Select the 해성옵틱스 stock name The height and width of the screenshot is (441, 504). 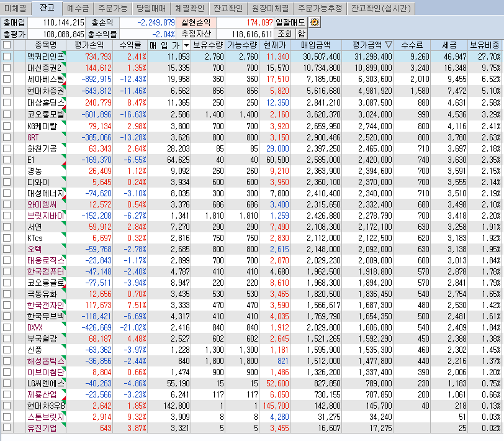click(46, 361)
